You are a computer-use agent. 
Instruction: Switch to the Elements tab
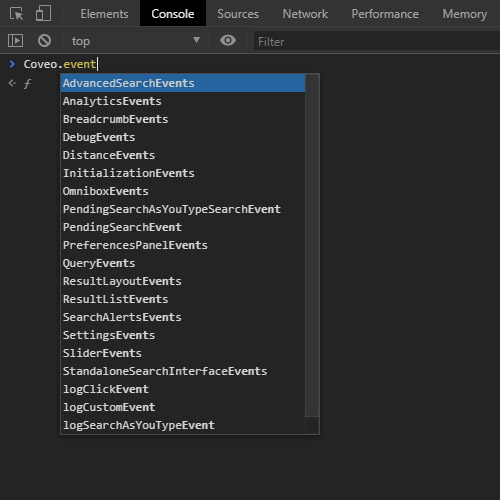tap(104, 14)
